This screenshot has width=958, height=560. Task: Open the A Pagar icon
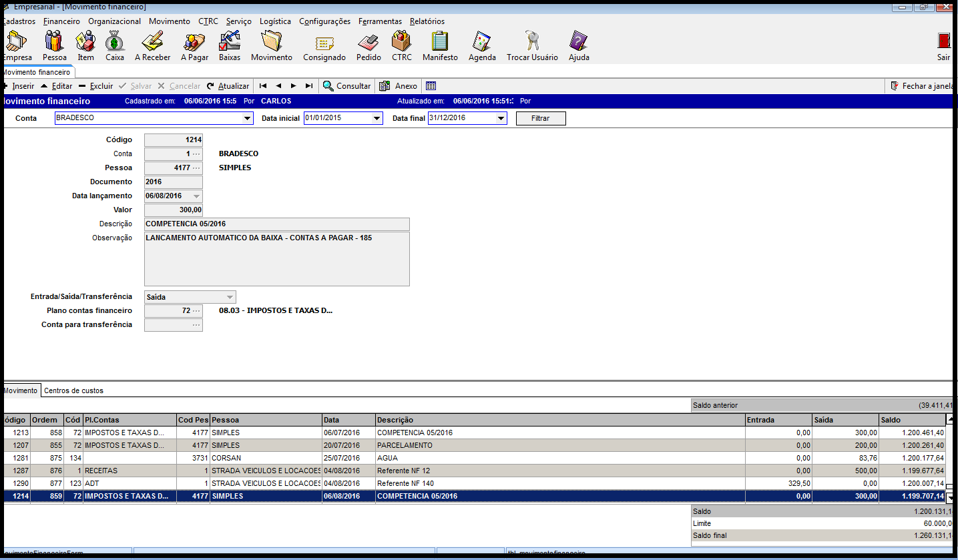tap(194, 41)
